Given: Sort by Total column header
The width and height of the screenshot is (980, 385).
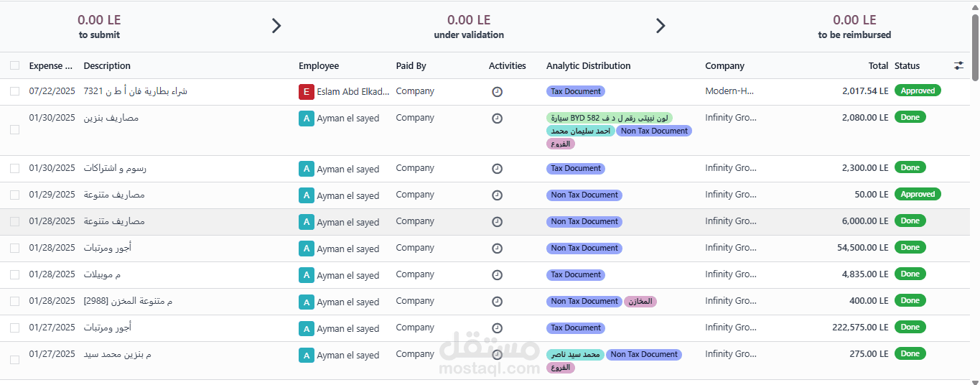Looking at the screenshot, I should point(878,66).
